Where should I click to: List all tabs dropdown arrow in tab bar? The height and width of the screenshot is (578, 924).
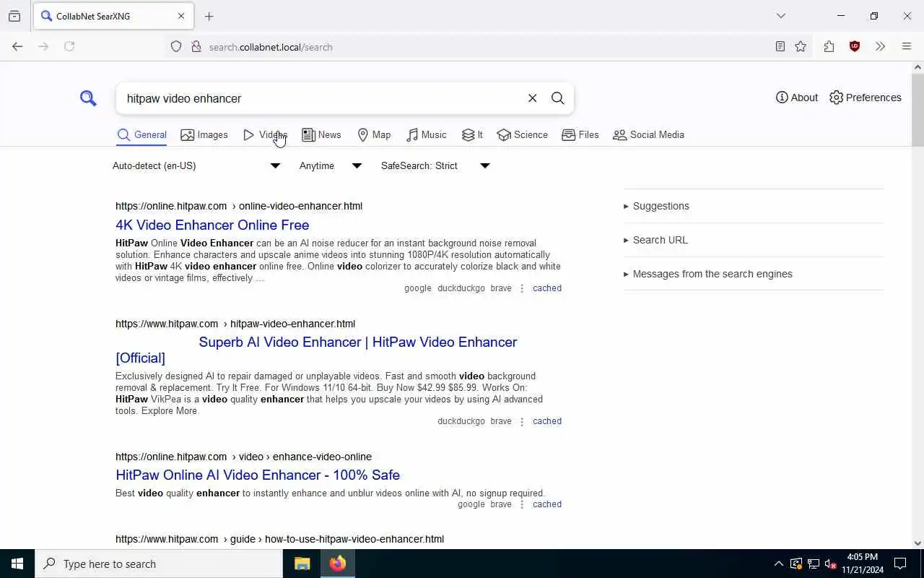[781, 16]
